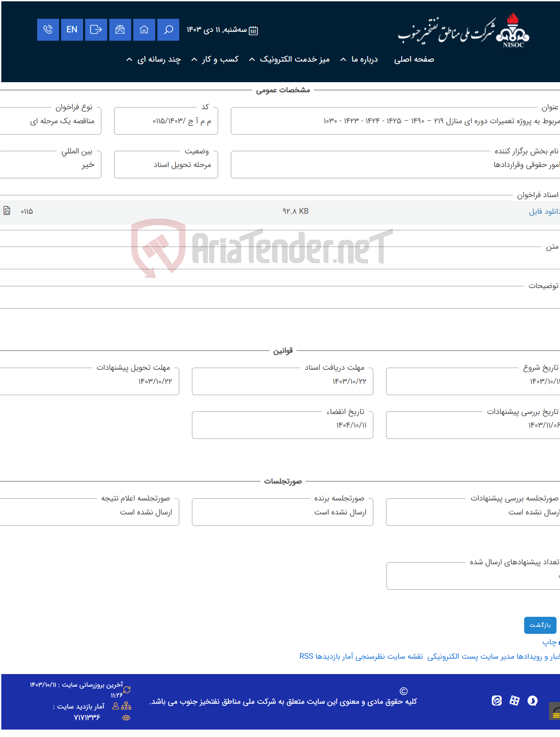Viewport: 560px width, 737px height.
Task: Click the تاریخ شروع date field
Action: tap(473, 381)
